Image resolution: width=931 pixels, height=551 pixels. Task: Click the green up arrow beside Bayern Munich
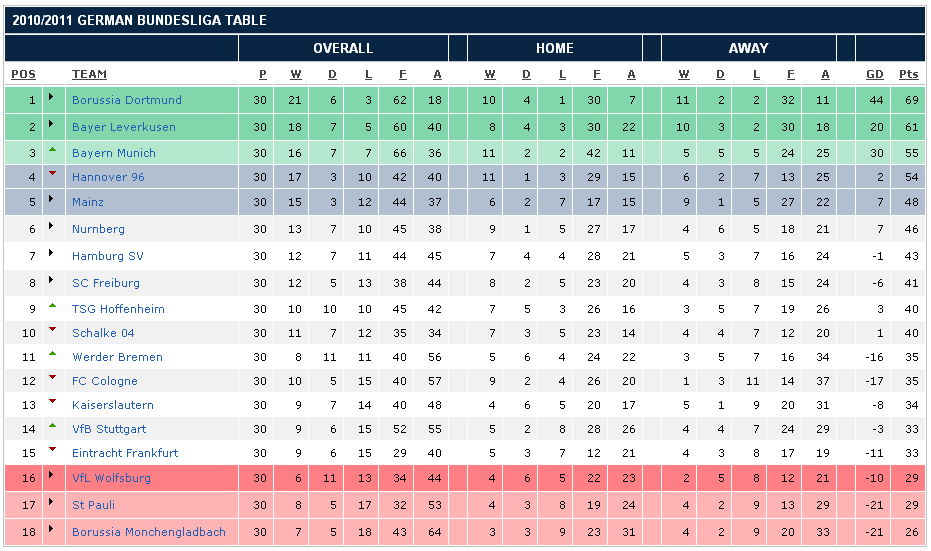pyautogui.click(x=52, y=150)
